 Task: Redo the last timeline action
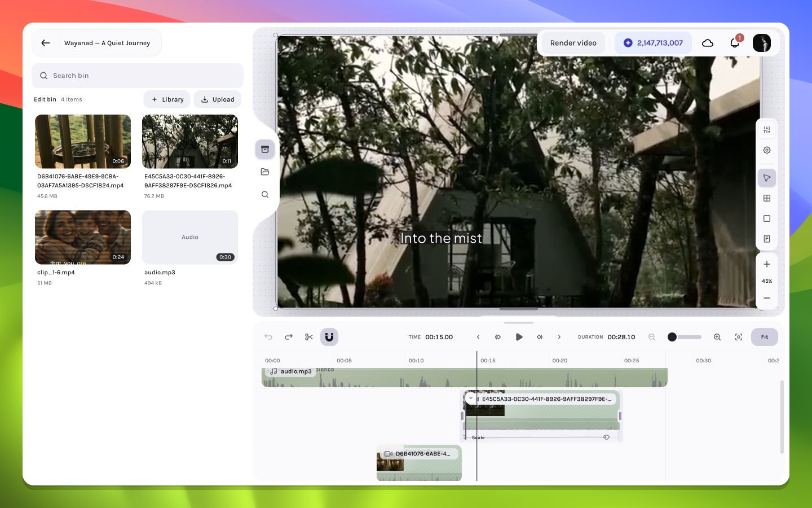coord(289,337)
